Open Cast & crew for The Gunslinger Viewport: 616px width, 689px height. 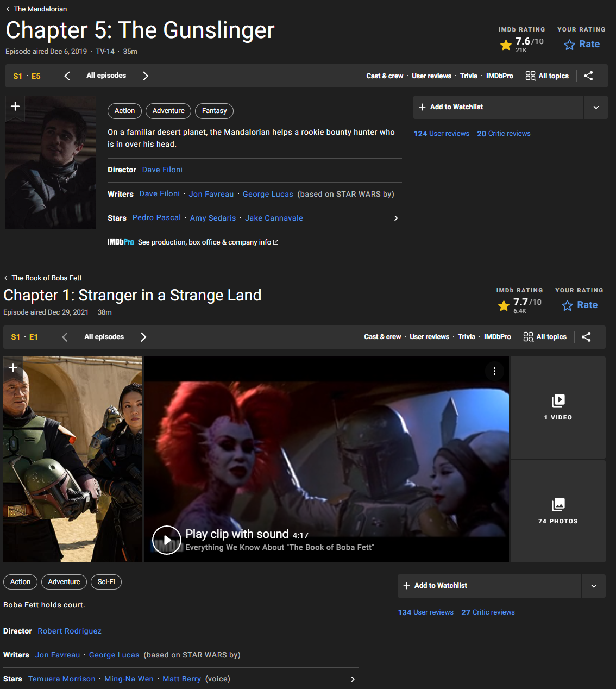(x=385, y=76)
